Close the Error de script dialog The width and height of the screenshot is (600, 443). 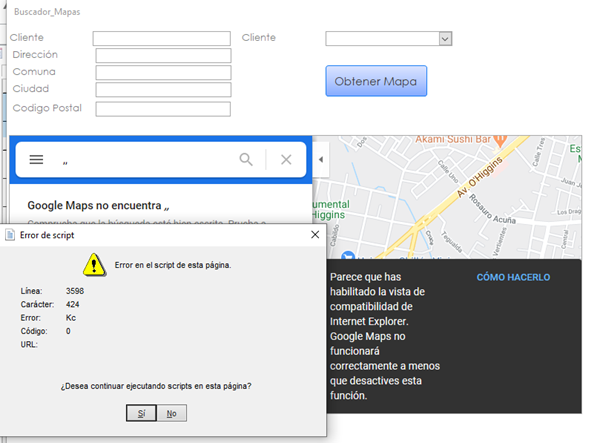315,235
